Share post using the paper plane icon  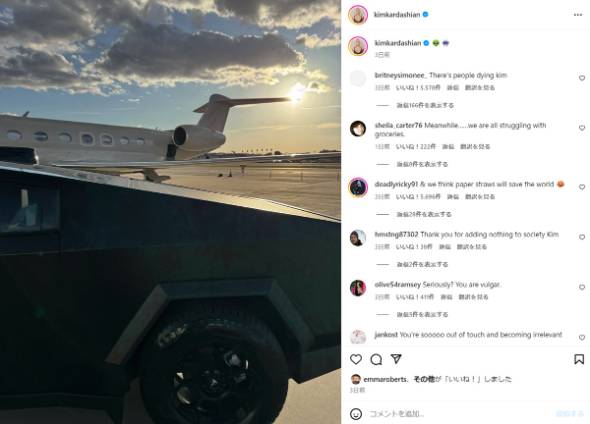(x=396, y=359)
